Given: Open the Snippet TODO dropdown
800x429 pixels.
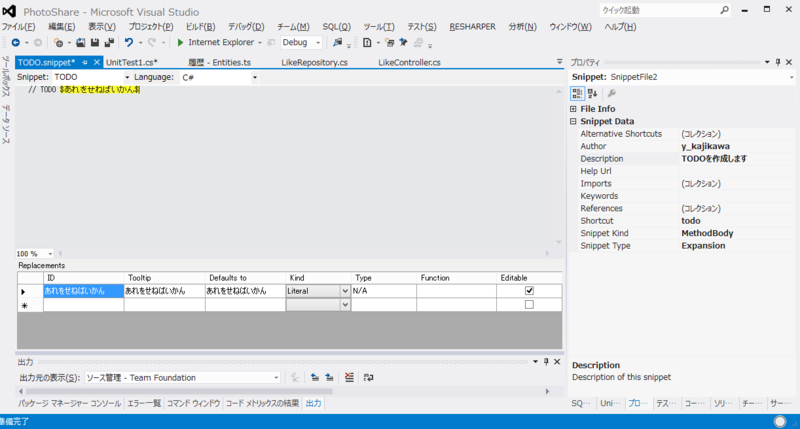Looking at the screenshot, I should 127,78.
